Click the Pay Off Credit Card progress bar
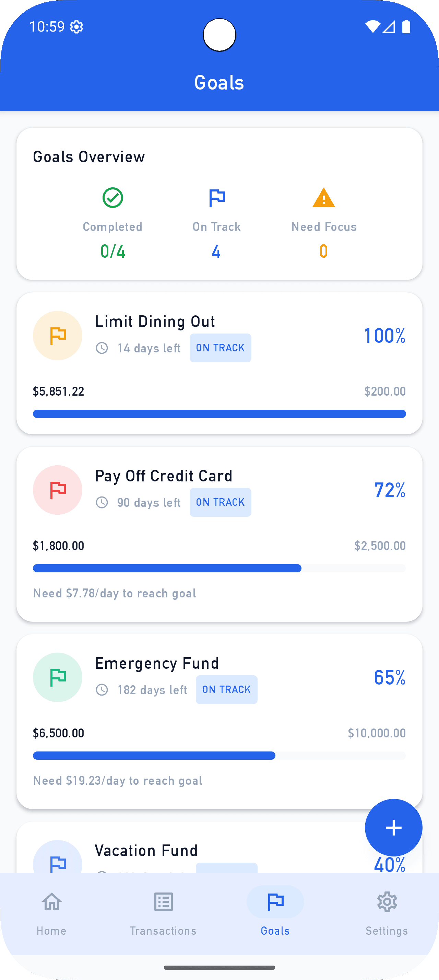 [219, 568]
